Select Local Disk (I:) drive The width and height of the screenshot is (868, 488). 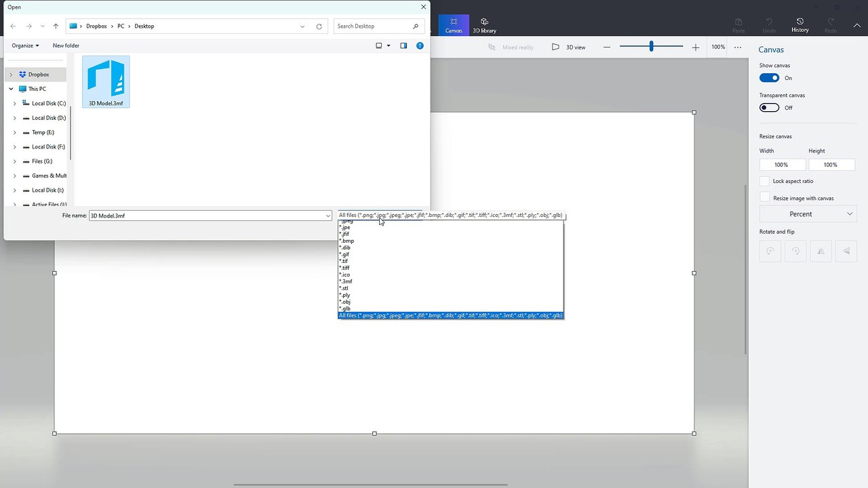[x=47, y=190]
